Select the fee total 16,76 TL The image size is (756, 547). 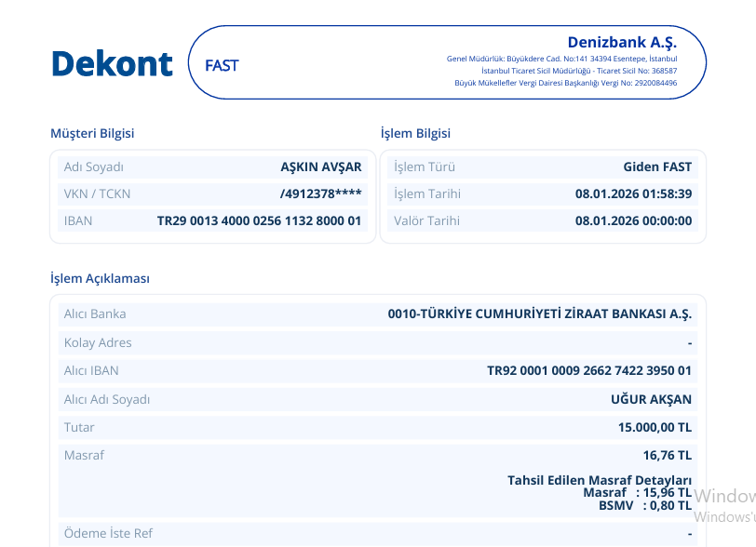(668, 456)
